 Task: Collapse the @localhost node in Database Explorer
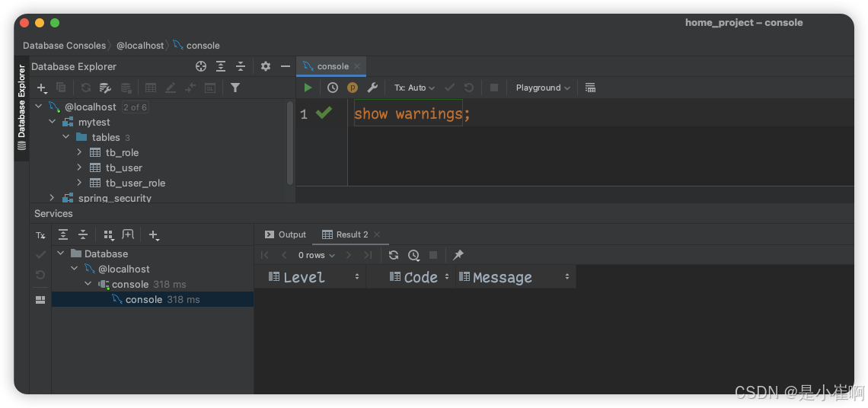coord(39,107)
